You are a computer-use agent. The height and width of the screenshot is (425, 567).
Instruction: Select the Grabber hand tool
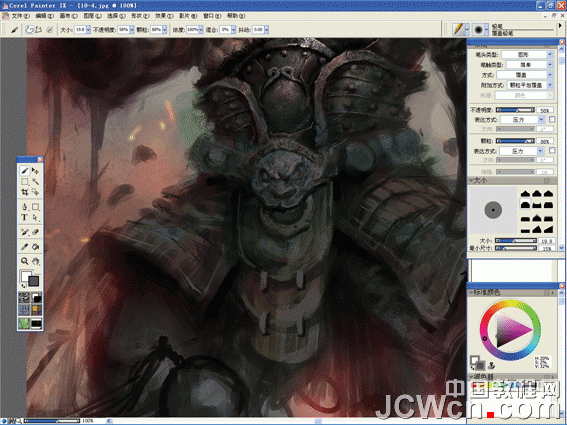(35, 261)
